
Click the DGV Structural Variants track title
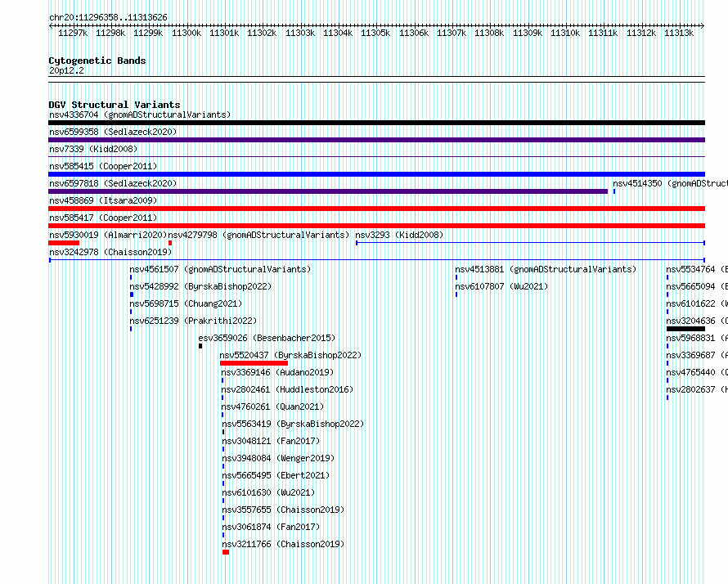(x=115, y=105)
